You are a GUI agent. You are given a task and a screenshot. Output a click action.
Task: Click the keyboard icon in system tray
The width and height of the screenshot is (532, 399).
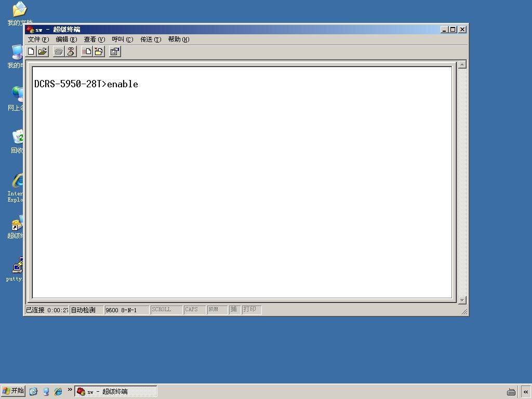pos(511,392)
